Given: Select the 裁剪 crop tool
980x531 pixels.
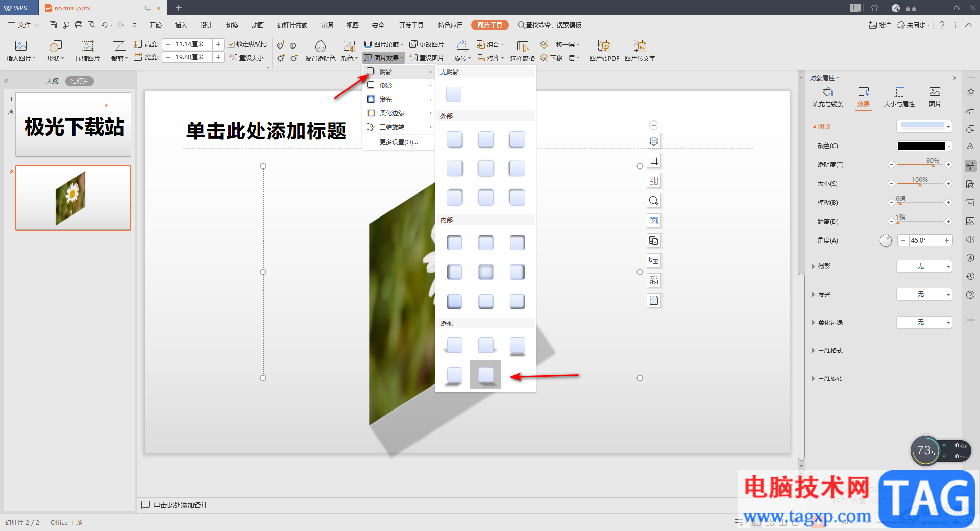Looking at the screenshot, I should (x=119, y=46).
